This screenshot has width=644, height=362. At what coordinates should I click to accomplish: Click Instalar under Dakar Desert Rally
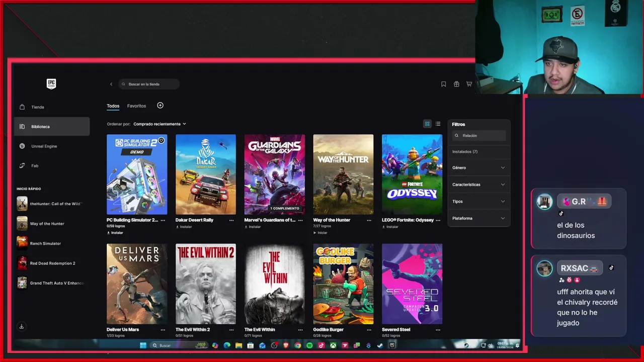click(x=184, y=227)
